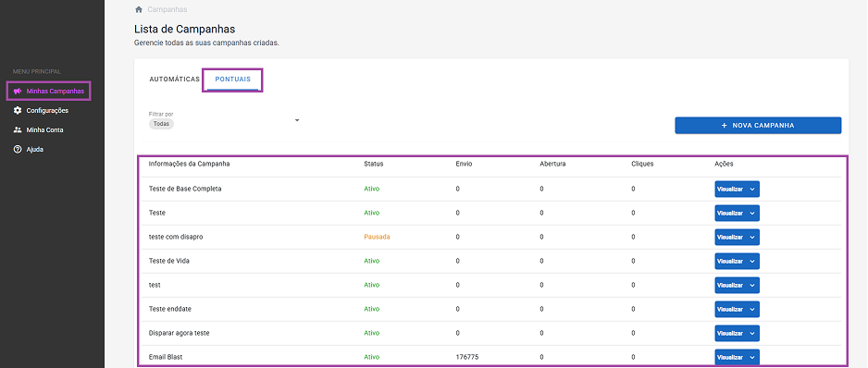Click the Nova Campanha button
Screen dimensions: 868x368
pyautogui.click(x=758, y=126)
